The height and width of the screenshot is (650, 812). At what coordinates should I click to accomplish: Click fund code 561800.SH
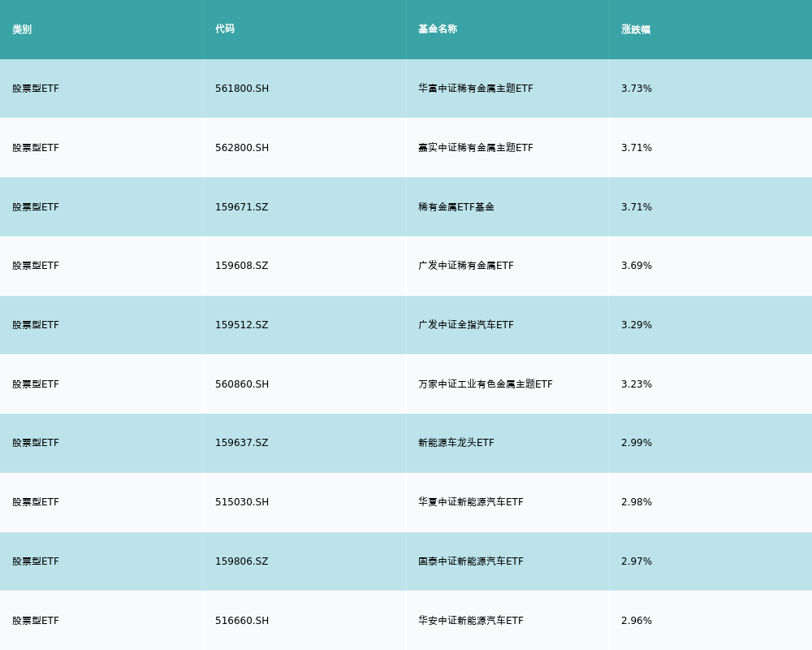pos(242,89)
